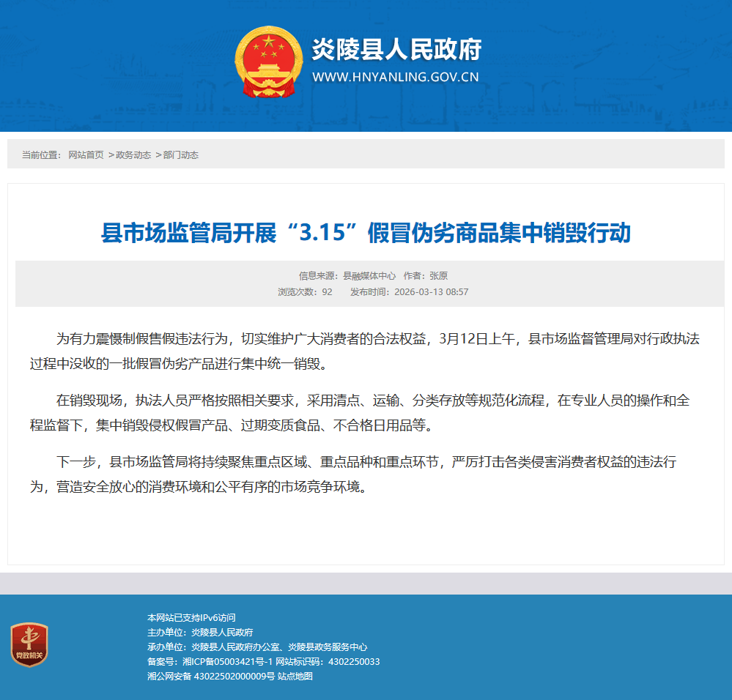The height and width of the screenshot is (700, 732).
Task: Click the first paragraph starting with 为有力震慑
Action: tap(366, 350)
